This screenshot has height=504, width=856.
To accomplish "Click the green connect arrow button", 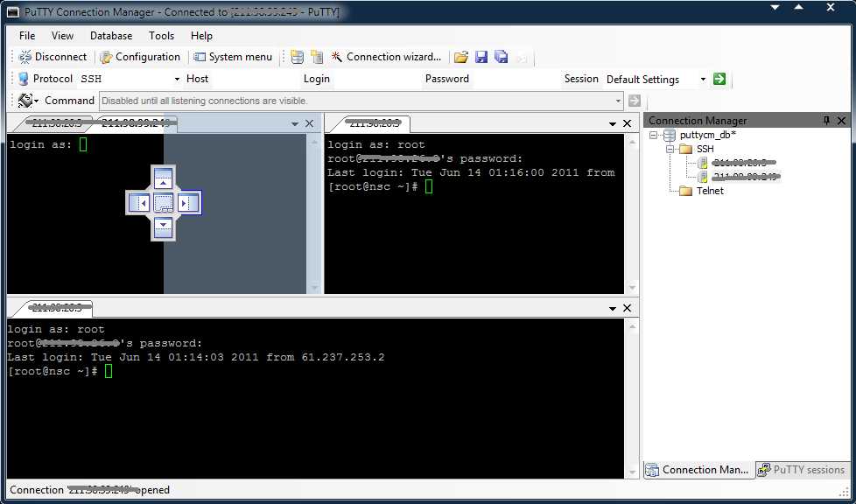I will pyautogui.click(x=719, y=79).
